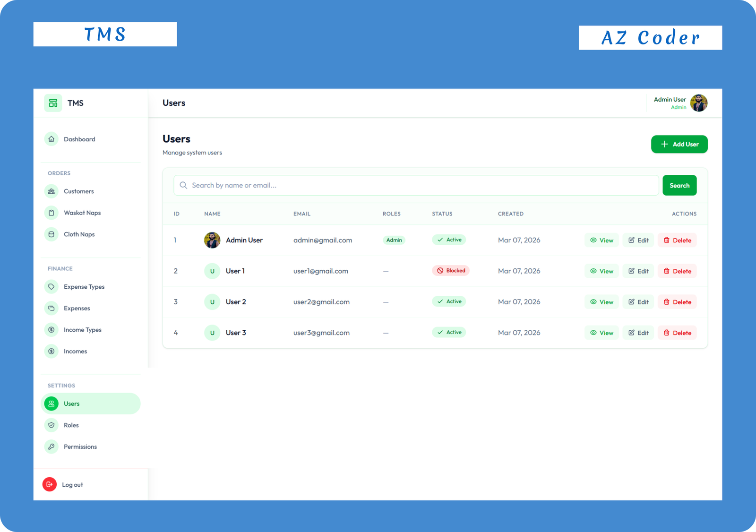Click the search magnifier icon

click(183, 185)
